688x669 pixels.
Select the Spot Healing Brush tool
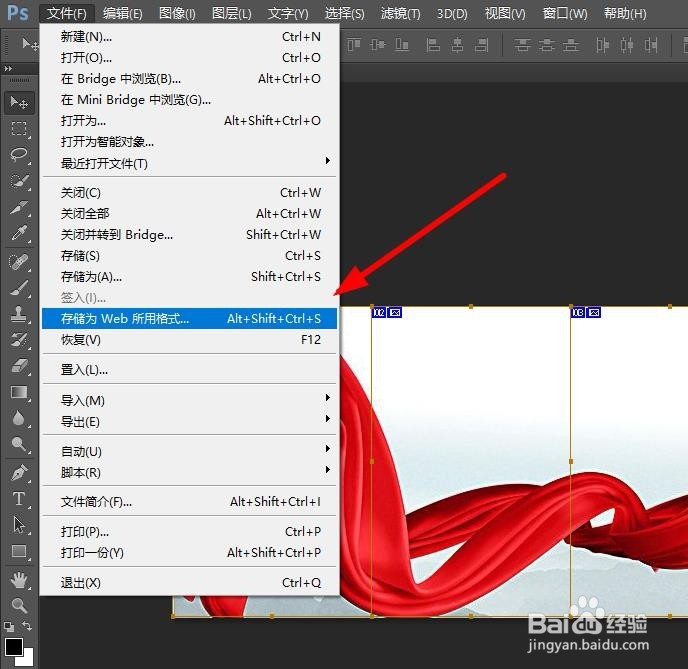pos(18,262)
